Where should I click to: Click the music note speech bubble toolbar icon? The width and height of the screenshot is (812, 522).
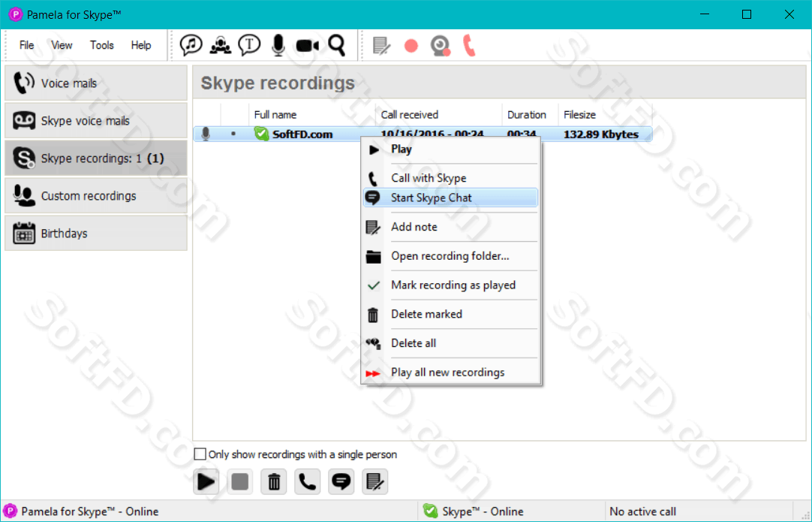tap(191, 45)
